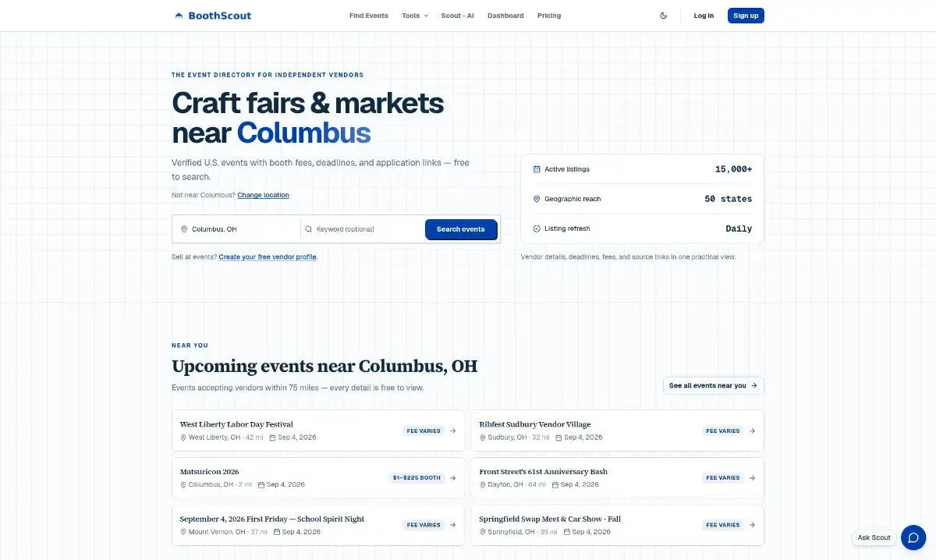Click the Active listings calendar icon

537,169
